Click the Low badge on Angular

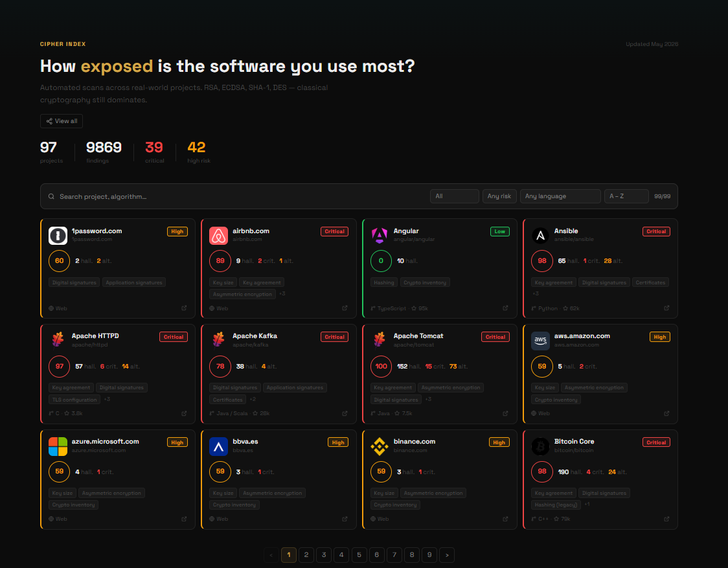499,231
